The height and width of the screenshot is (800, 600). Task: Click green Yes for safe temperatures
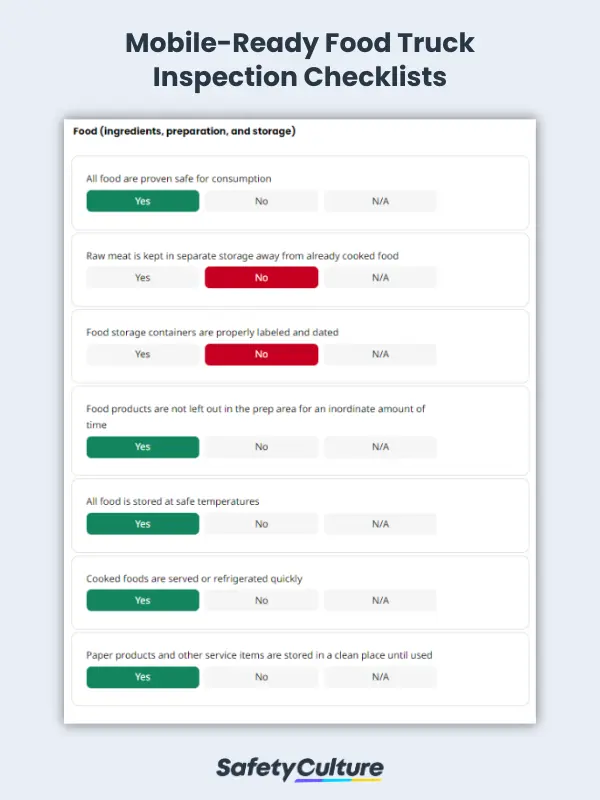tap(143, 524)
